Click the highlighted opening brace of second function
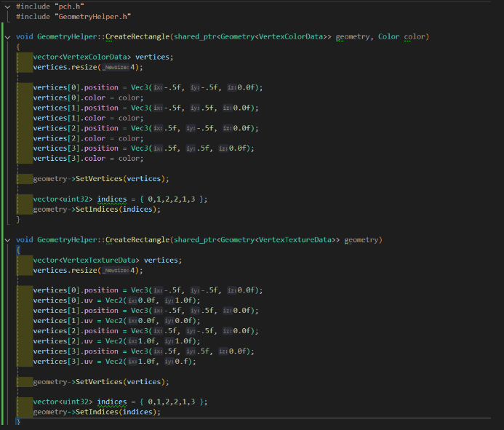The height and width of the screenshot is (430, 504). point(18,250)
